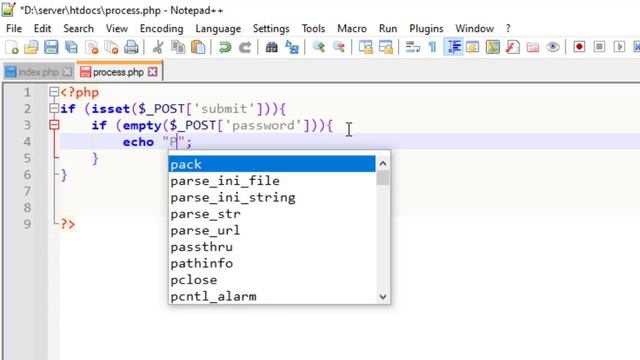This screenshot has width=640, height=360.
Task: Select the process.php tab
Action: pos(119,72)
